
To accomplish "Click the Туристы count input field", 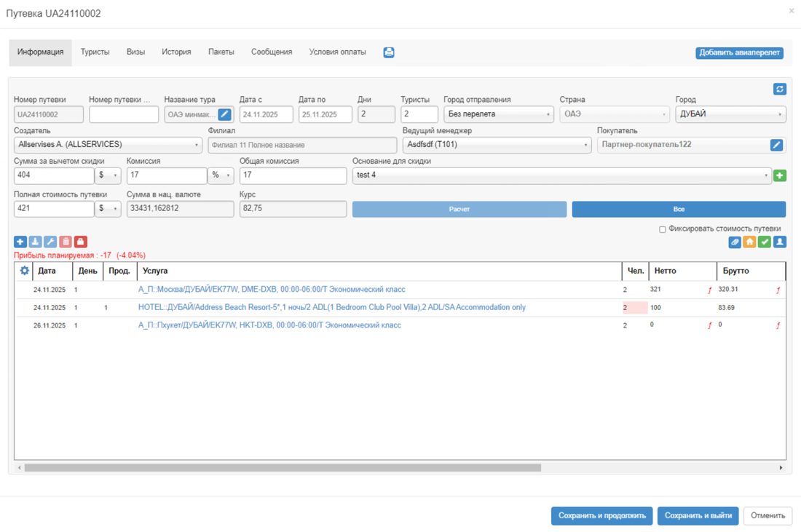I will point(419,114).
